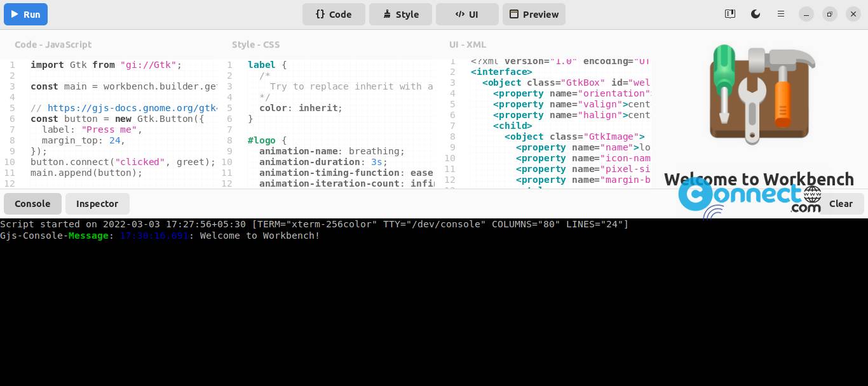868x386 pixels.
Task: Click the 'const button = new Gtk.Button({' line
Action: tap(118, 119)
